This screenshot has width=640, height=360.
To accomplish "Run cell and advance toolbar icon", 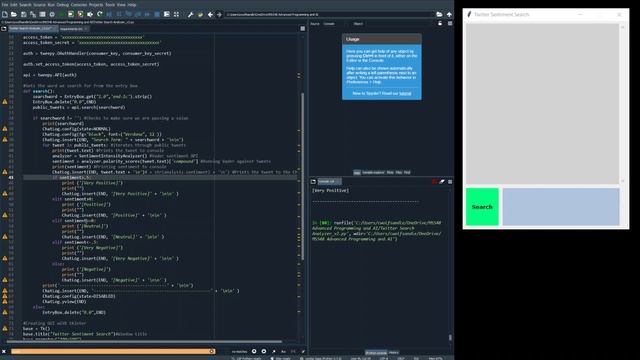I will (x=80, y=14).
